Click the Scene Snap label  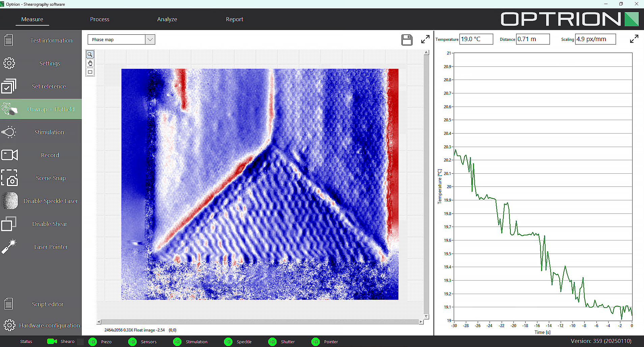tap(51, 178)
